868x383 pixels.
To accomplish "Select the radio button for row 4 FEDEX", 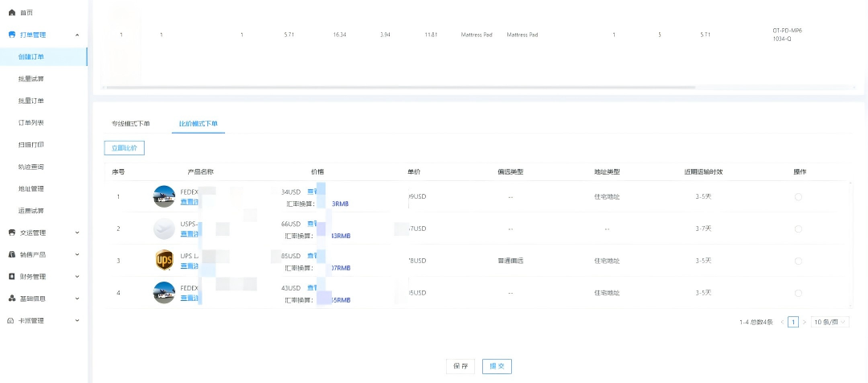I will tap(798, 293).
